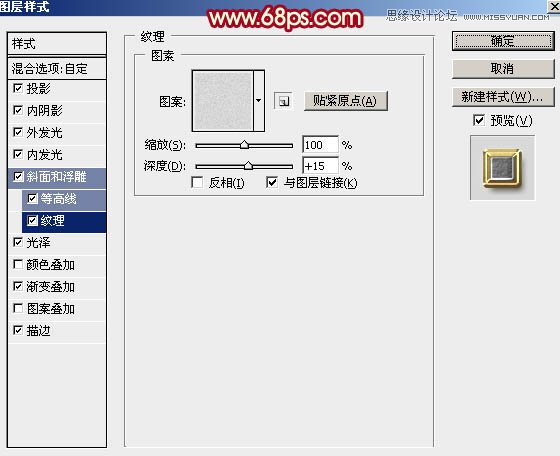560x456 pixels.
Task: Toggle 与图层链接(K) checkbox
Action: 272,182
